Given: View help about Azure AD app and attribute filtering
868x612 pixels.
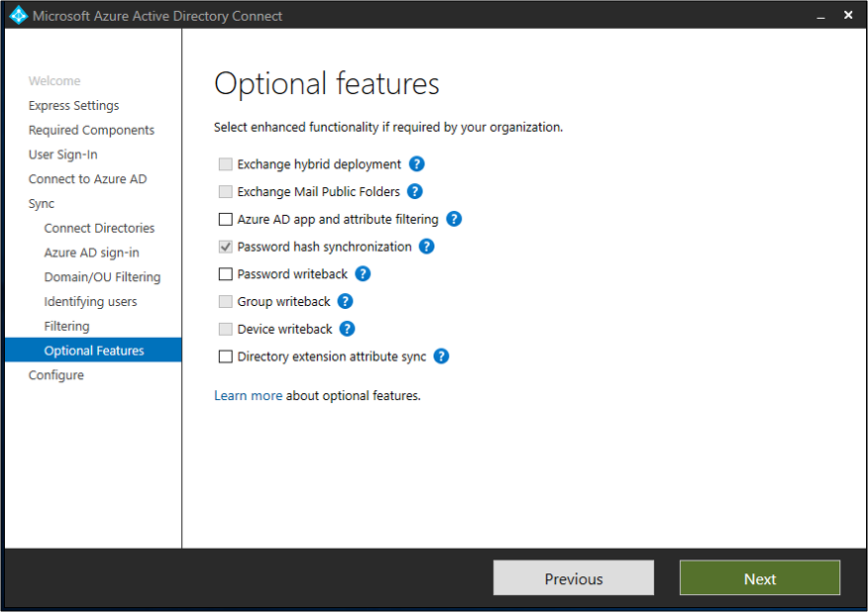Looking at the screenshot, I should (x=454, y=219).
